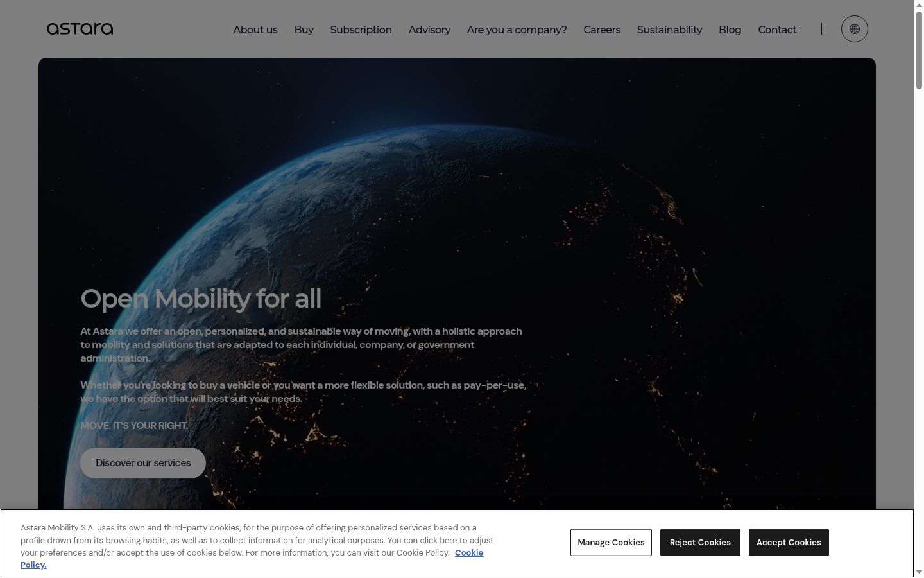This screenshot has width=924, height=578.
Task: Open the Contact page
Action: (x=777, y=30)
